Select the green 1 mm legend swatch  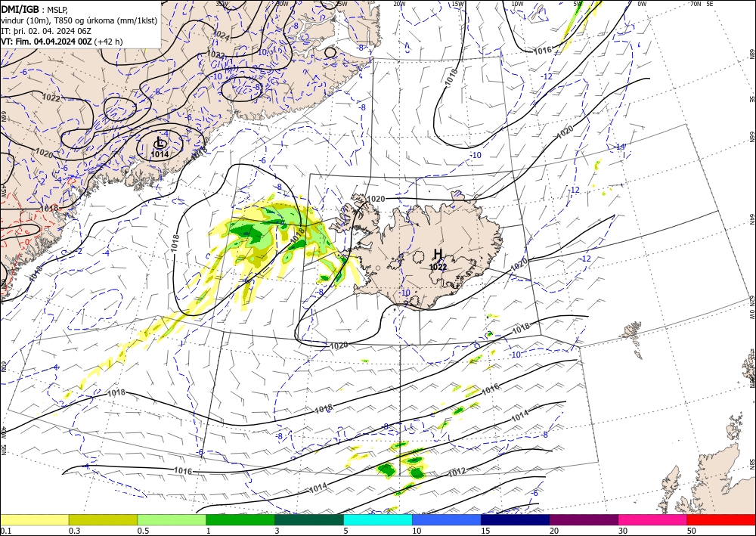(240, 519)
